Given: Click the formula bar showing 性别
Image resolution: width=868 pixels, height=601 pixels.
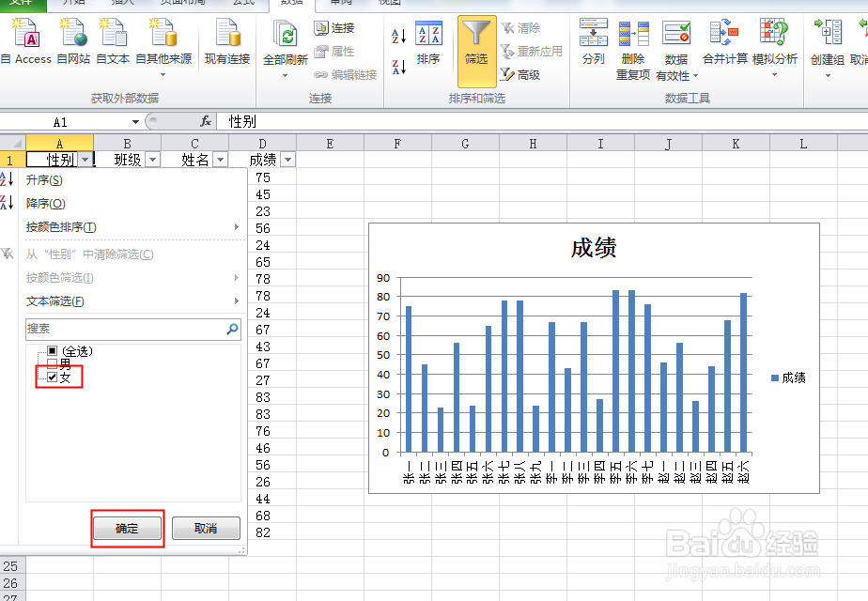Looking at the screenshot, I should 543,121.
